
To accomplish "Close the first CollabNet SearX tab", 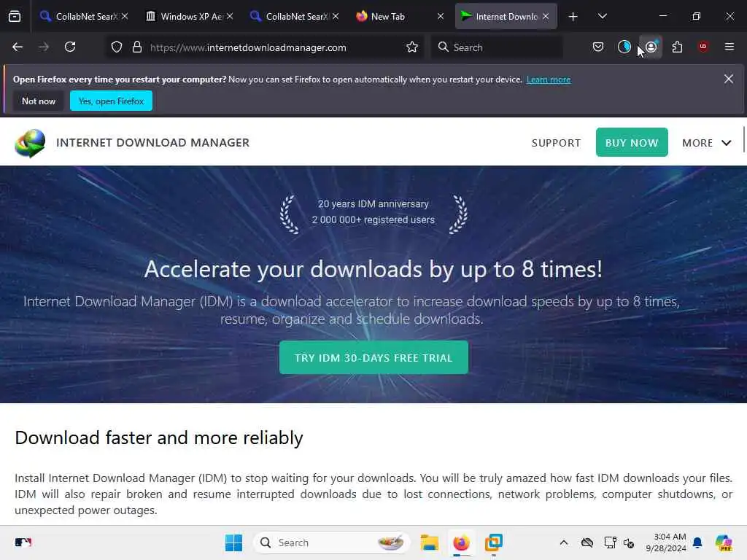I will point(125,17).
